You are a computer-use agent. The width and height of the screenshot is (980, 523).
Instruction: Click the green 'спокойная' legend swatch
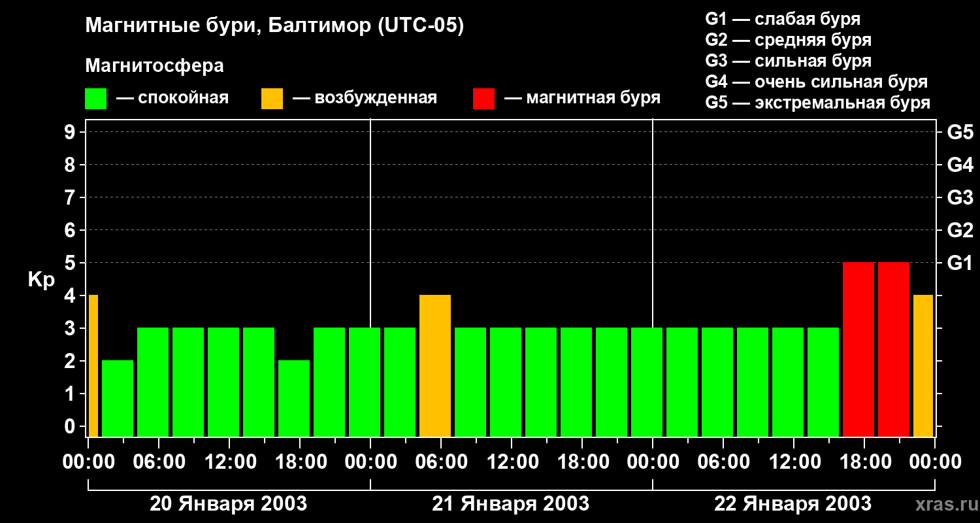pos(95,99)
